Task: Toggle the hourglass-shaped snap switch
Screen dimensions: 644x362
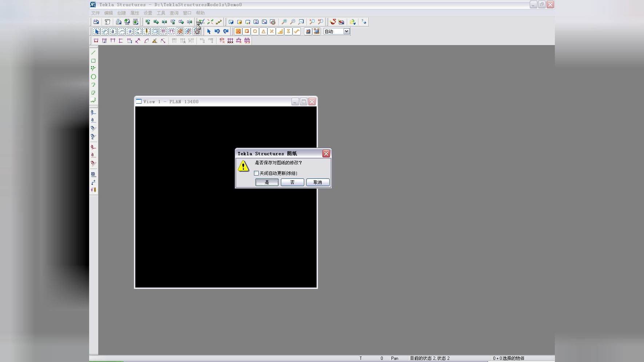Action: coord(289,31)
